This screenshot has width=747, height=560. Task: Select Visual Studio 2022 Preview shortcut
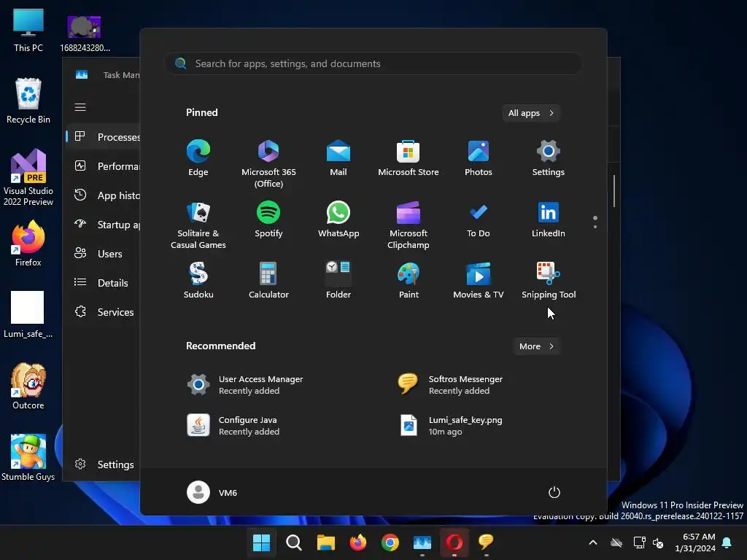pos(28,178)
